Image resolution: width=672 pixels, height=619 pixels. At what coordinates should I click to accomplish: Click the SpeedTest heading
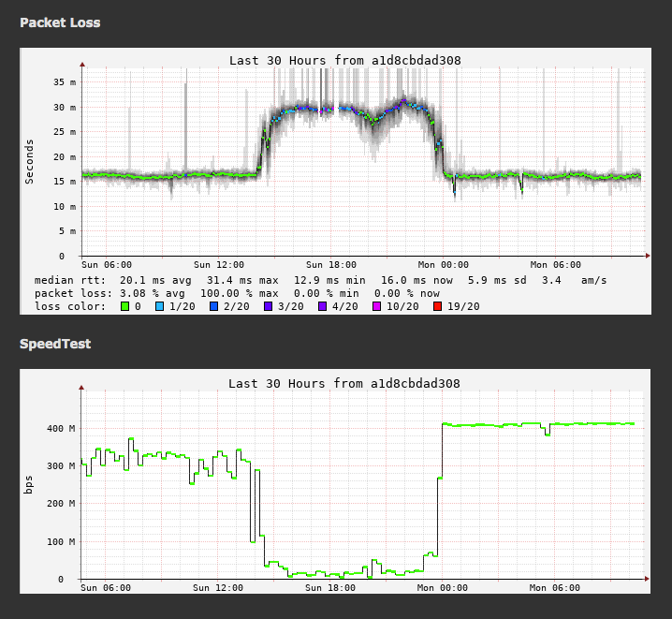pyautogui.click(x=55, y=344)
